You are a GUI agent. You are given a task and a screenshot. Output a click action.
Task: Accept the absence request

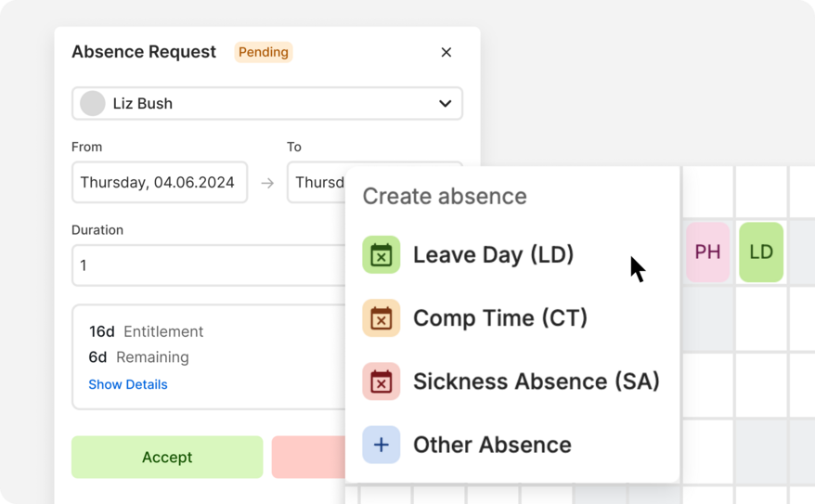(x=167, y=458)
